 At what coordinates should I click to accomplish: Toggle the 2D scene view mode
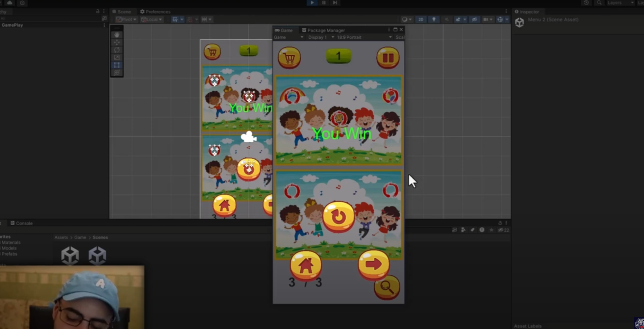pos(421,19)
